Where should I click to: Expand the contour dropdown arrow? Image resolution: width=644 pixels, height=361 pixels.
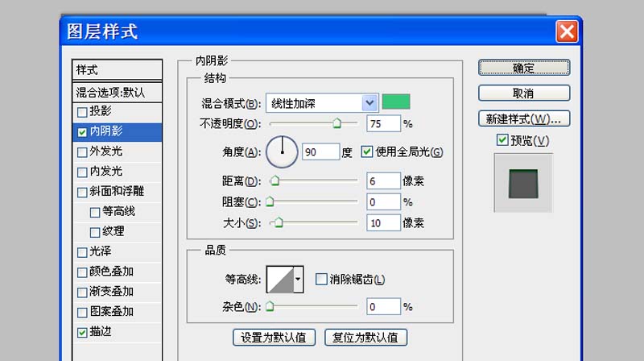click(299, 280)
